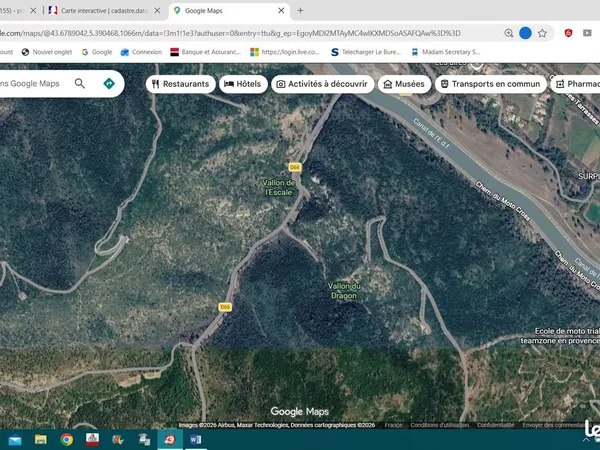Open the Nouvel onglet bookmark
The width and height of the screenshot is (600, 450).
point(47,52)
